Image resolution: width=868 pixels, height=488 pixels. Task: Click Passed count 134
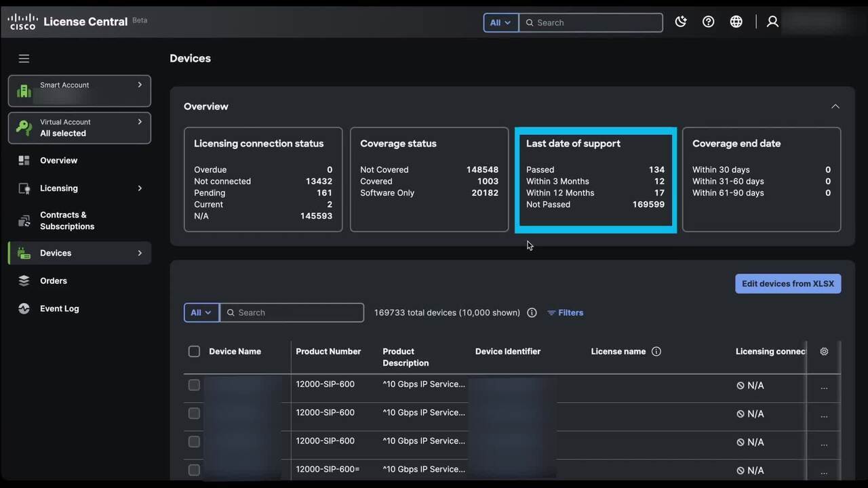pos(656,169)
